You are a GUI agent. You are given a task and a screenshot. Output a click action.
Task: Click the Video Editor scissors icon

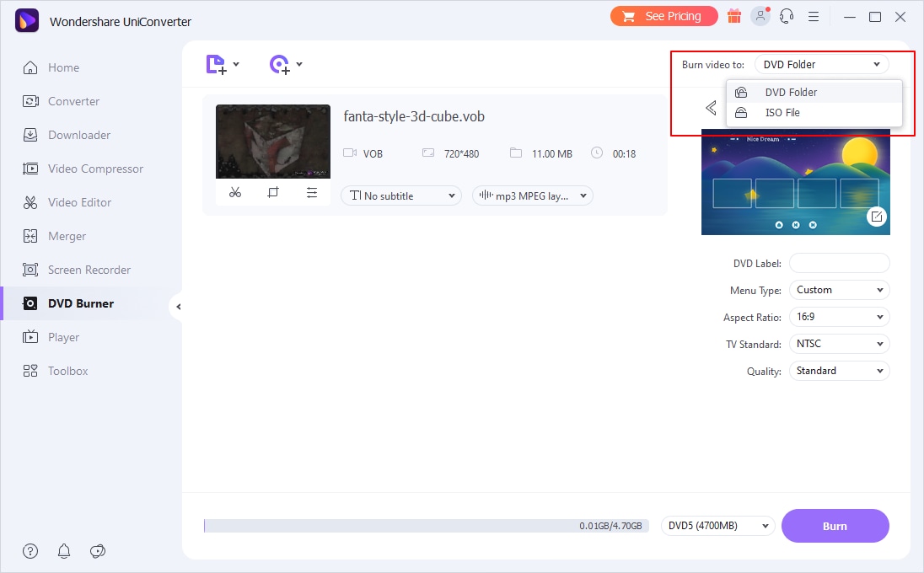[30, 202]
